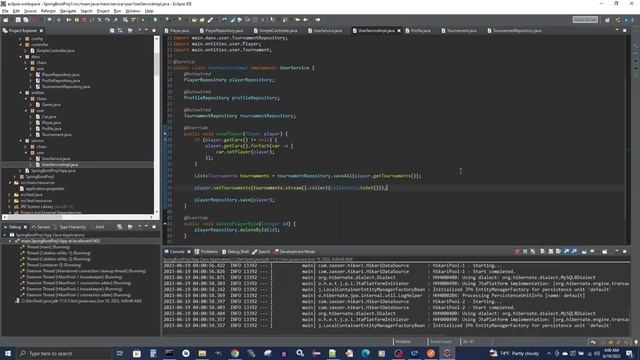
Task: Open the Development Mode tab
Action: 295,252
